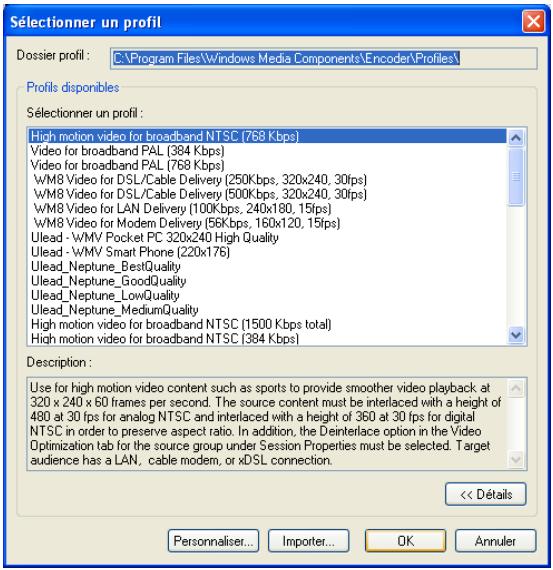Choose WM8 Video for DSL/Cable Delivery 250Kbps

(267, 180)
